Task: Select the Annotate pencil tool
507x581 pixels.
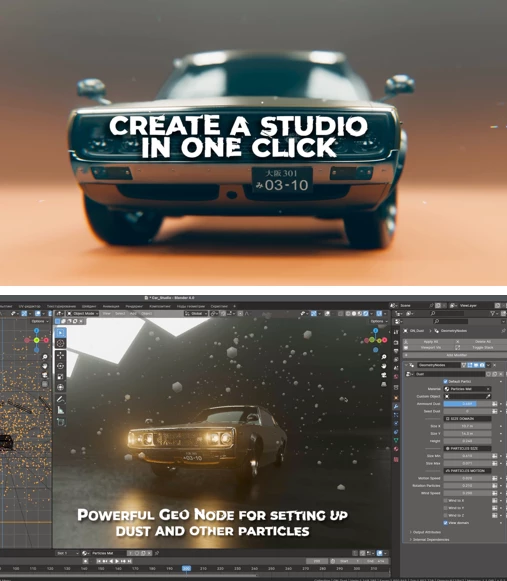Action: pyautogui.click(x=60, y=399)
